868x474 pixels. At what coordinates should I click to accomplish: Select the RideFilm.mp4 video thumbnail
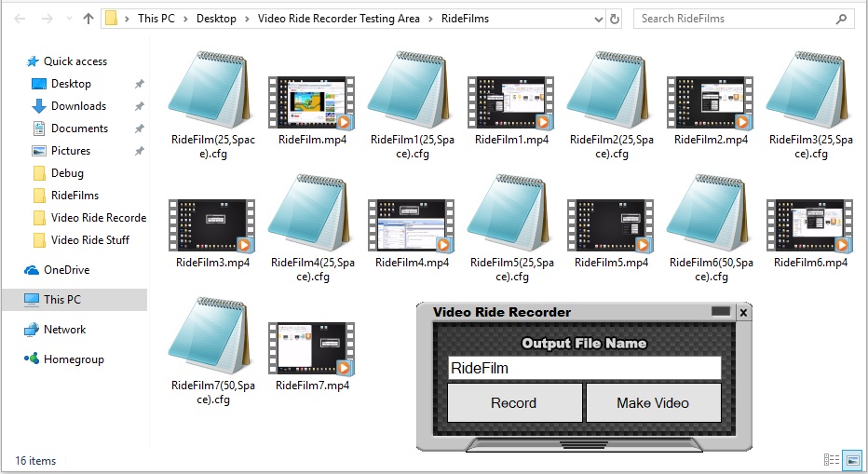coord(312,102)
